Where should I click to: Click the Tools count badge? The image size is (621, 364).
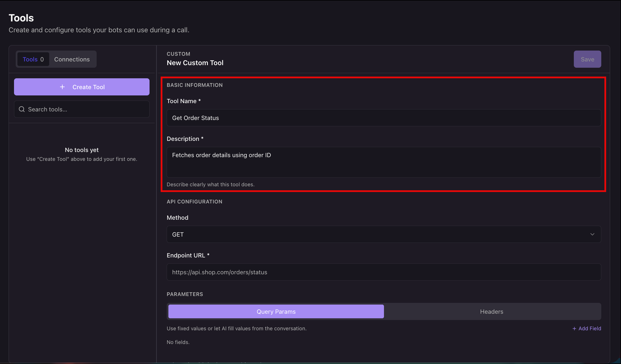click(42, 59)
